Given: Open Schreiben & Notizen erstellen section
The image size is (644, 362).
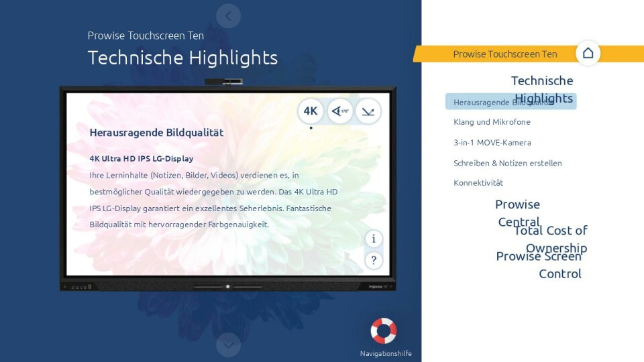Looking at the screenshot, I should [508, 163].
